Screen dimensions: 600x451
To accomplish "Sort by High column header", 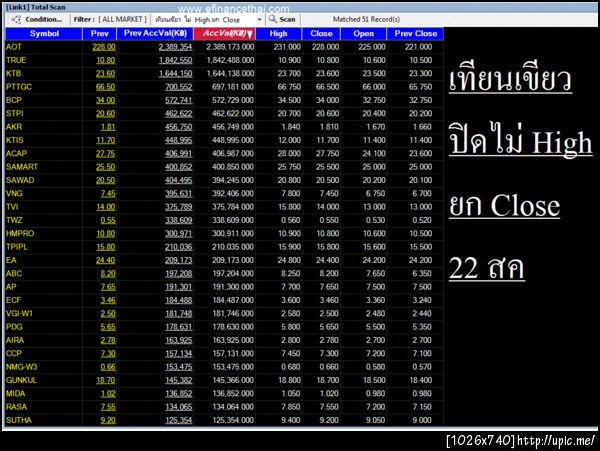I will click(x=278, y=34).
